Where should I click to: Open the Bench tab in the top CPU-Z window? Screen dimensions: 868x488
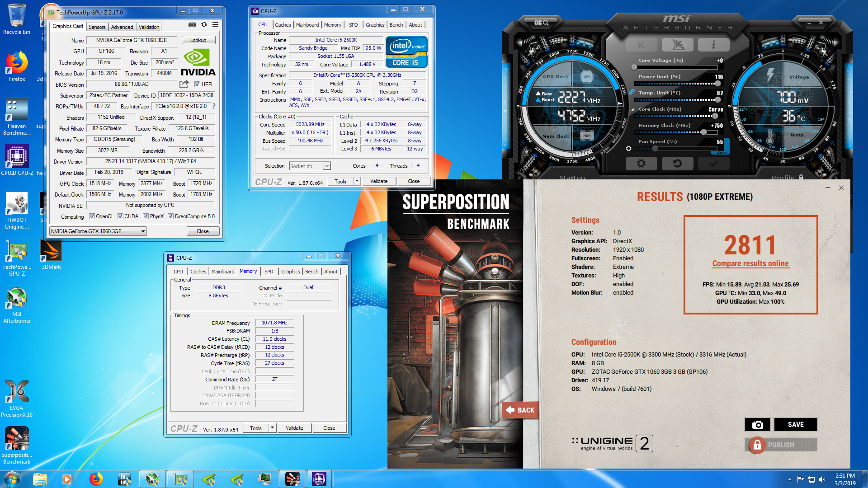coord(396,25)
